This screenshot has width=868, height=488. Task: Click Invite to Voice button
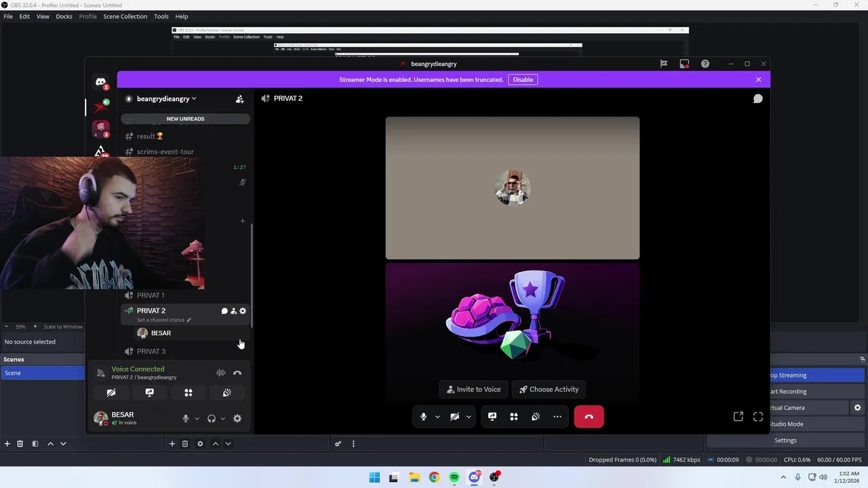(474, 390)
